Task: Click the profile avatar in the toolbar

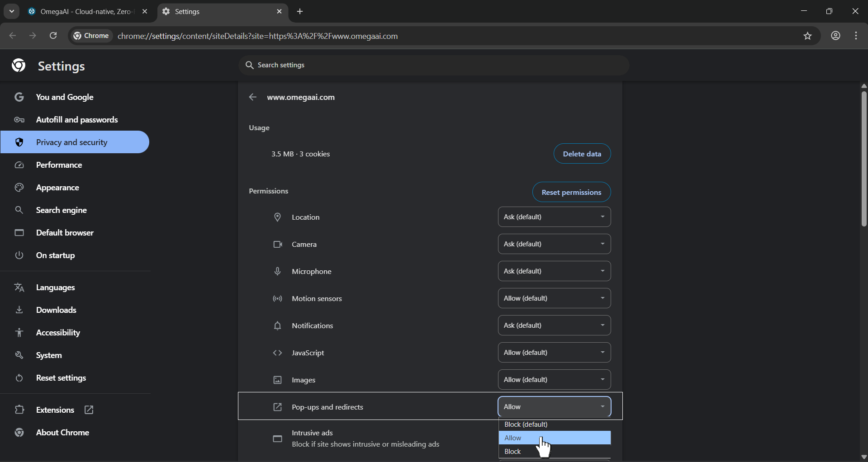Action: tap(835, 36)
